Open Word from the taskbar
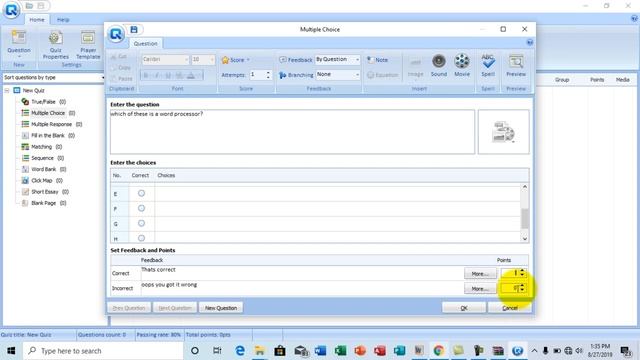The width and height of the screenshot is (640, 360). (320, 350)
